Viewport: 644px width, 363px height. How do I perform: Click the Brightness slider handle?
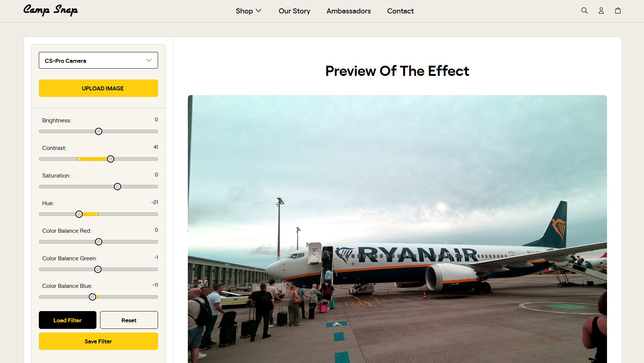(99, 131)
